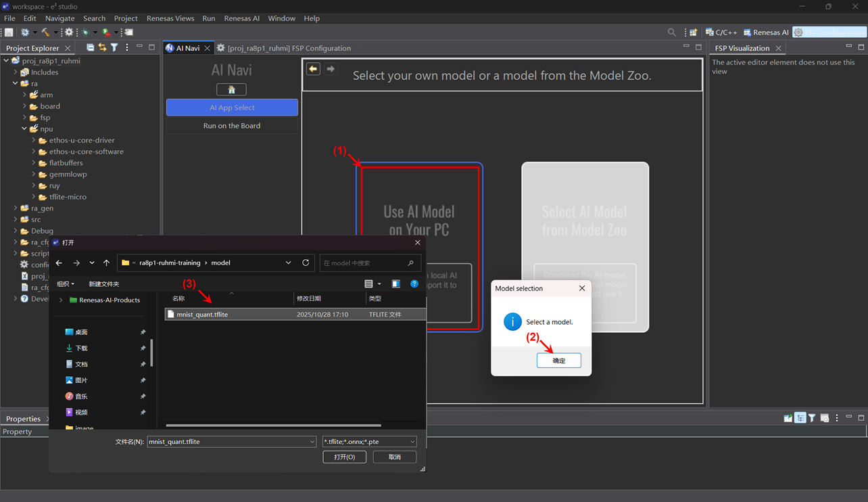Click the 文件名 file name input field
The width and height of the screenshot is (868, 502).
tap(232, 441)
